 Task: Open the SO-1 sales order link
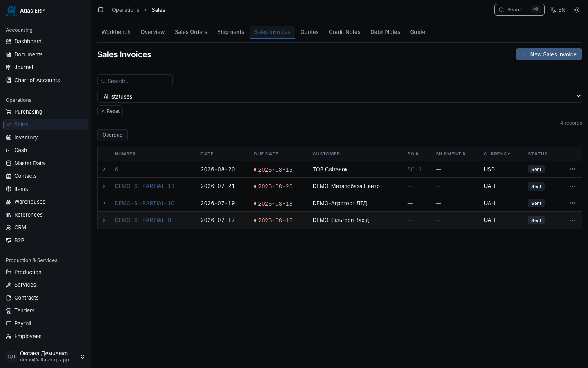coord(414,169)
